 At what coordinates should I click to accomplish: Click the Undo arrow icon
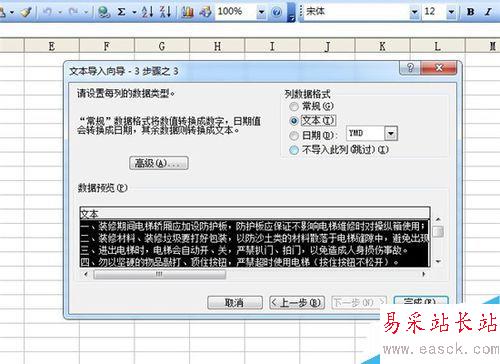coord(47,12)
